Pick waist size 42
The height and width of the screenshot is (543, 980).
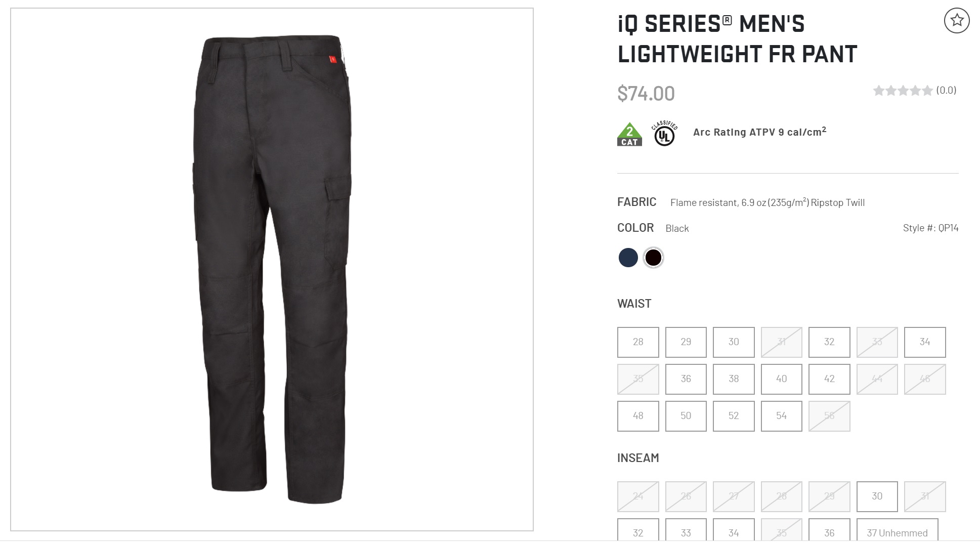click(829, 379)
